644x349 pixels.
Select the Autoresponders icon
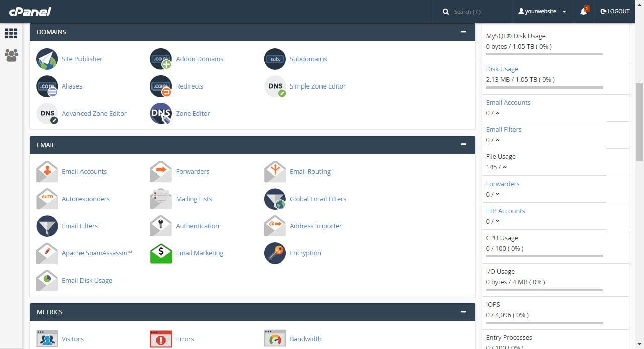pyautogui.click(x=47, y=199)
